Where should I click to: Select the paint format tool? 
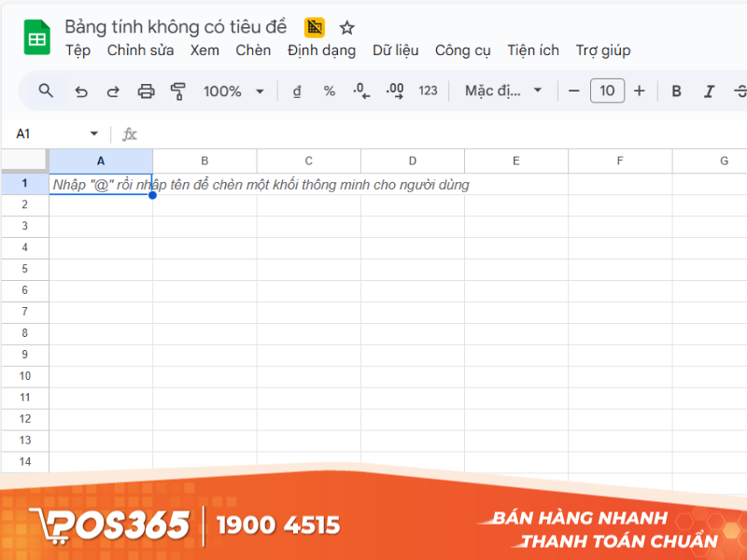(x=177, y=91)
